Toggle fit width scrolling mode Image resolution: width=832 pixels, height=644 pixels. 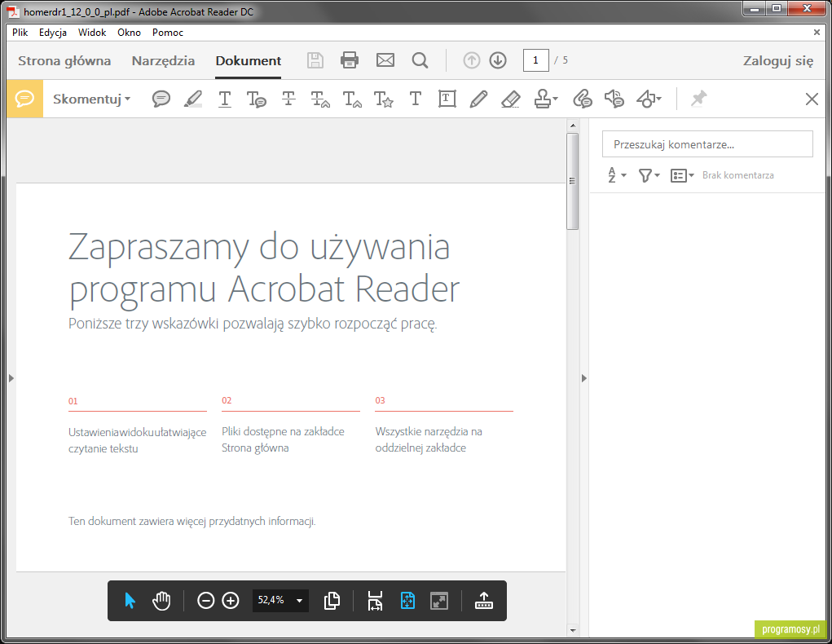click(375, 601)
